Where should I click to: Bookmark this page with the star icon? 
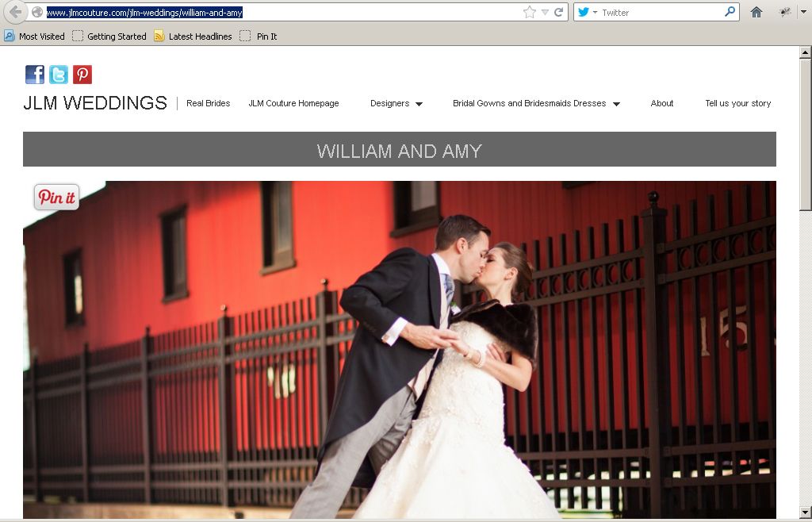pyautogui.click(x=529, y=13)
